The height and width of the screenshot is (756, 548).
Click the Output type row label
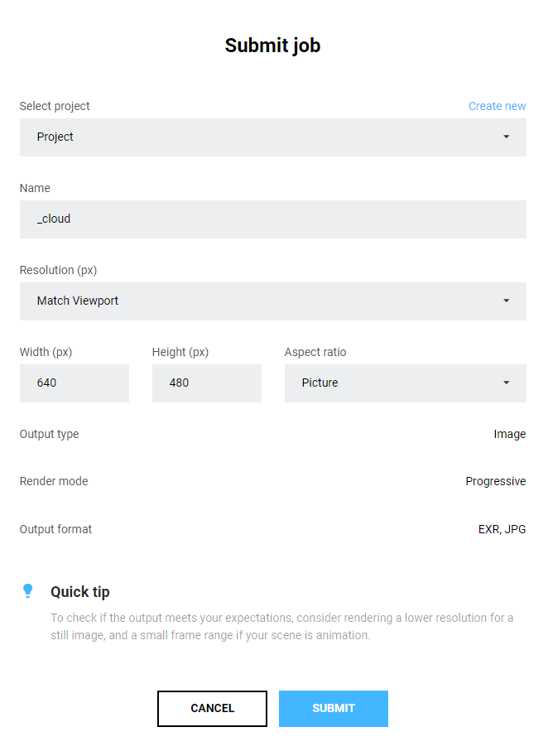point(49,434)
